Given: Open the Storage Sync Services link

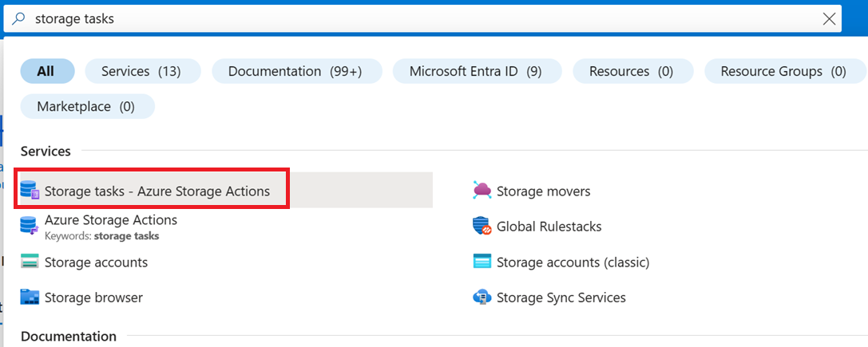Looking at the screenshot, I should [x=561, y=298].
